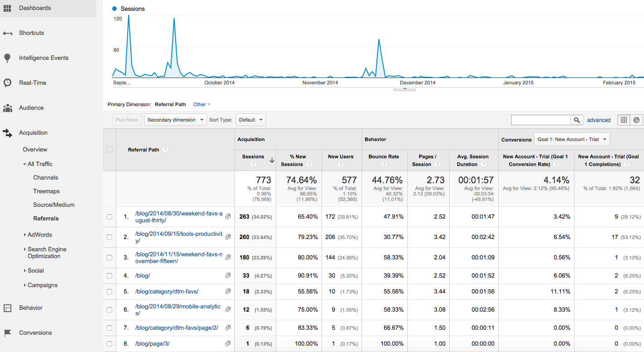
Task: Check the box for weekend-favs-august-thirty row
Action: coord(109,217)
